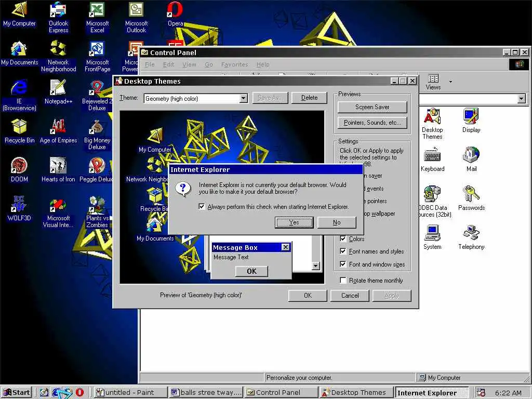The image size is (532, 399).
Task: Enable Rotate theme monthly checkbox
Action: point(343,280)
